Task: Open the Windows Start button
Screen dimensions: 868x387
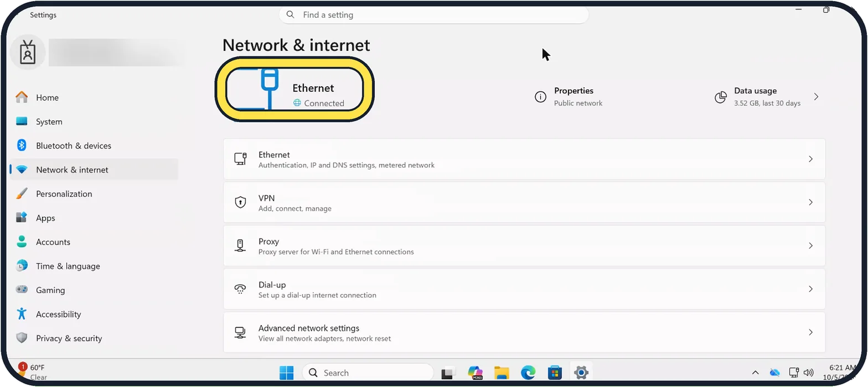Action: click(286, 373)
